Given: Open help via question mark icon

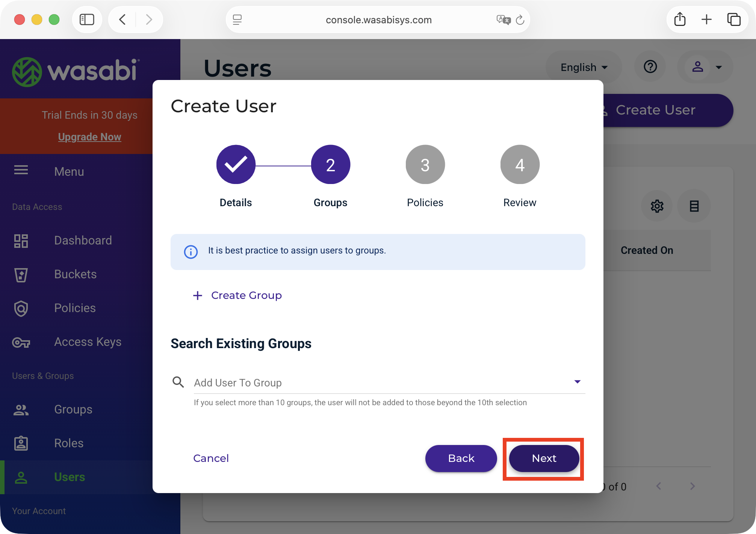Looking at the screenshot, I should click(x=650, y=67).
